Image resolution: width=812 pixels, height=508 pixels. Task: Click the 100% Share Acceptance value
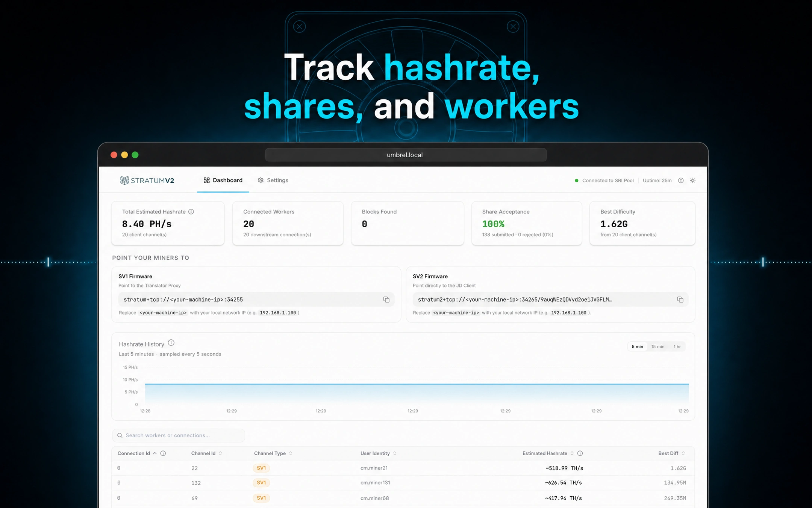pyautogui.click(x=493, y=224)
